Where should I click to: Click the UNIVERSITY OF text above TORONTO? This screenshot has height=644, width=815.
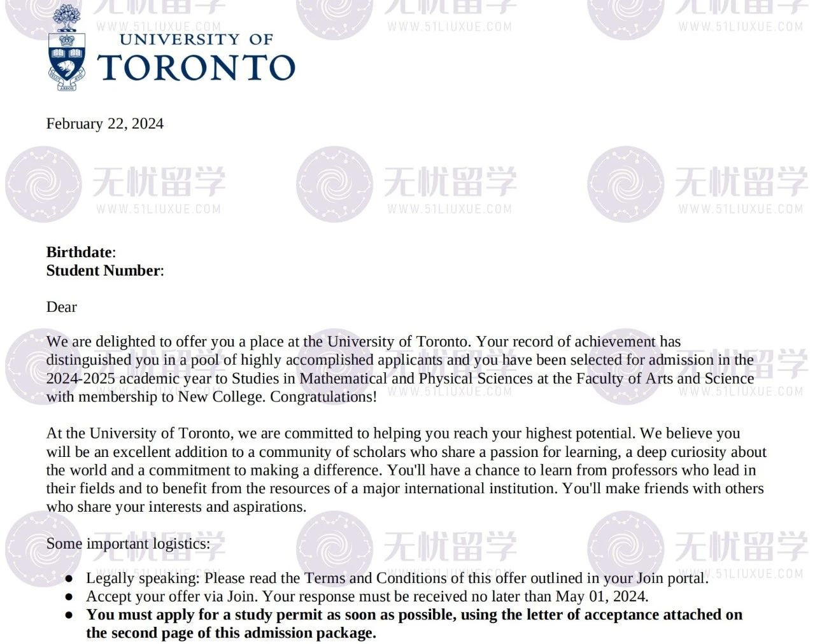(x=196, y=39)
